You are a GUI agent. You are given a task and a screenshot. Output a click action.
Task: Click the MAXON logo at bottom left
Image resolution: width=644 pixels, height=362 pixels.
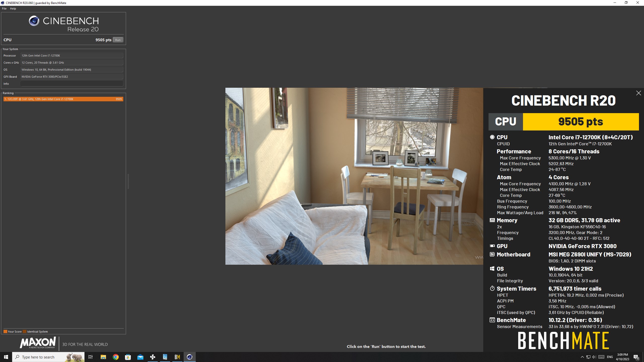click(x=38, y=343)
